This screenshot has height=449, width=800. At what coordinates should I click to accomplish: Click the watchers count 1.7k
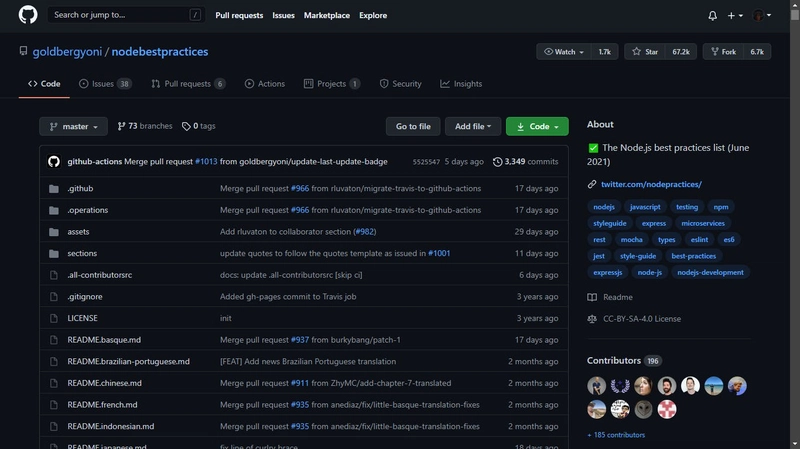pyautogui.click(x=605, y=52)
